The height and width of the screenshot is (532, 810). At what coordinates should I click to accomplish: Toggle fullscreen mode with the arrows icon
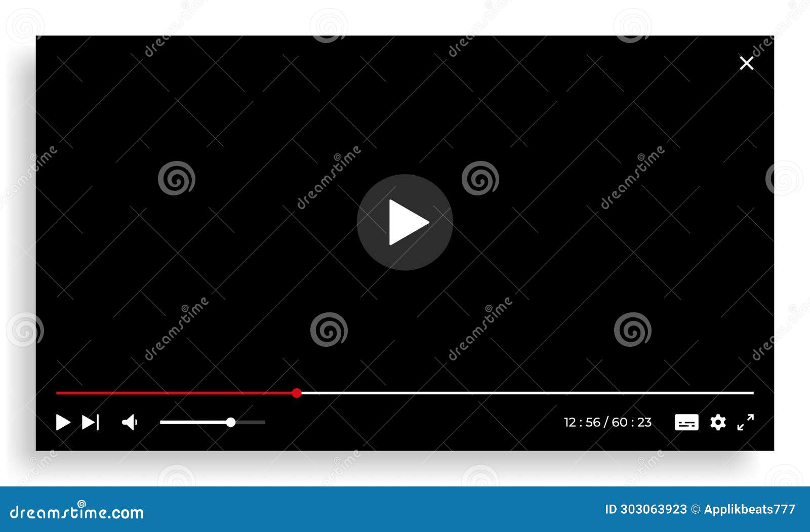tap(745, 422)
